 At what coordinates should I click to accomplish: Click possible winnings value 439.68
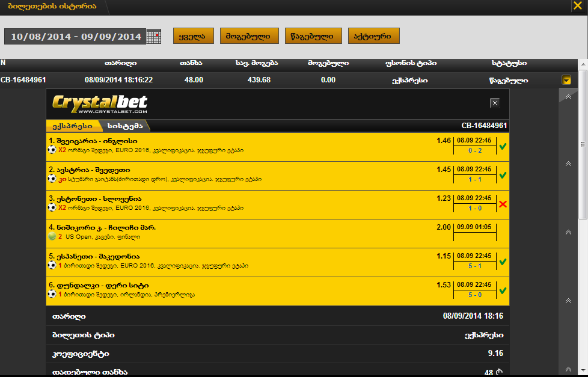[259, 80]
